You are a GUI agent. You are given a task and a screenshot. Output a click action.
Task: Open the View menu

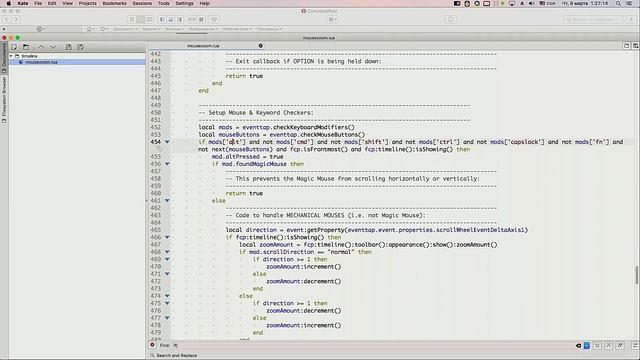(x=67, y=3)
